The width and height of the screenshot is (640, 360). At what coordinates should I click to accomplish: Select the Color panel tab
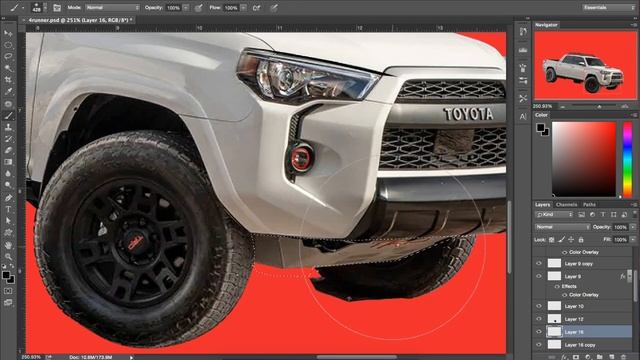pyautogui.click(x=542, y=116)
